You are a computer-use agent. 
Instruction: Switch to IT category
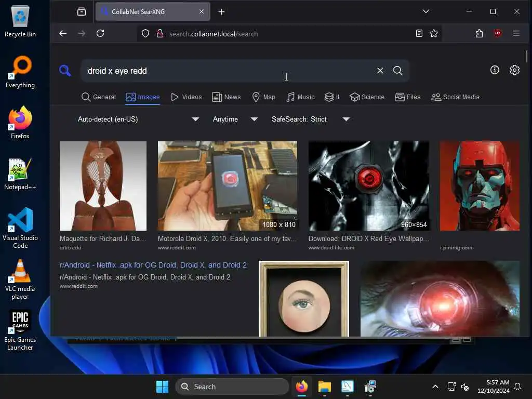pyautogui.click(x=332, y=97)
